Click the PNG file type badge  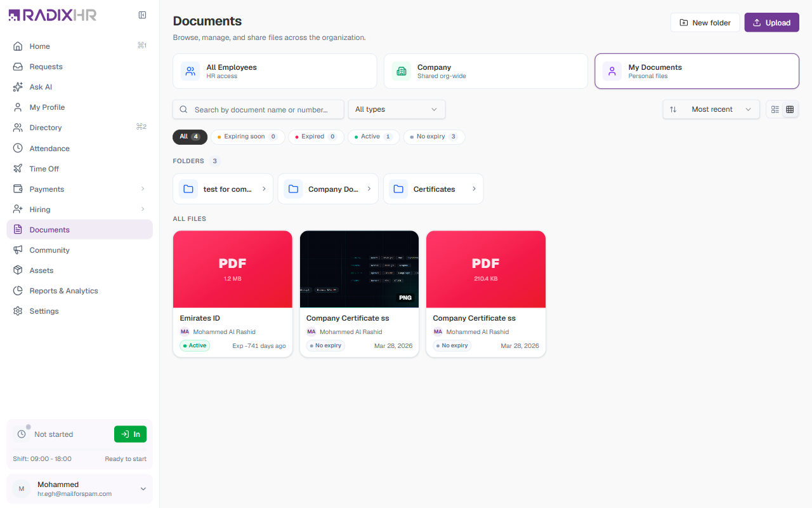click(x=405, y=297)
